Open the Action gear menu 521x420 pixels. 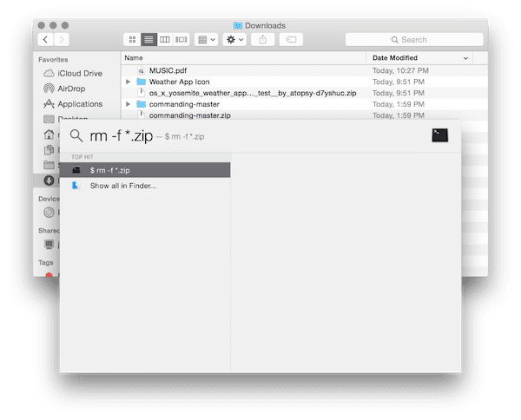pos(234,40)
